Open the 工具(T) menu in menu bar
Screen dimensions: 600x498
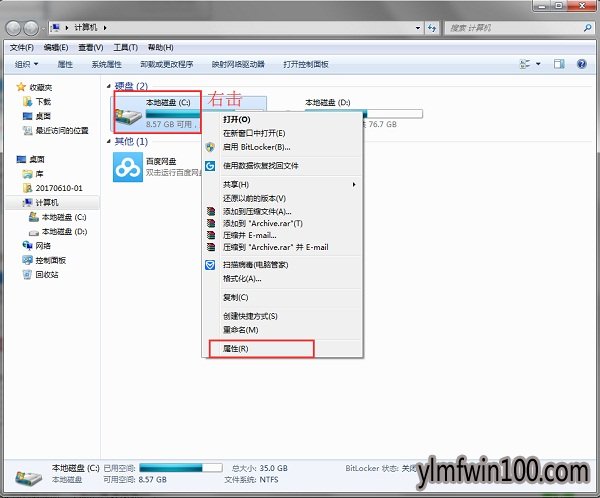point(125,47)
